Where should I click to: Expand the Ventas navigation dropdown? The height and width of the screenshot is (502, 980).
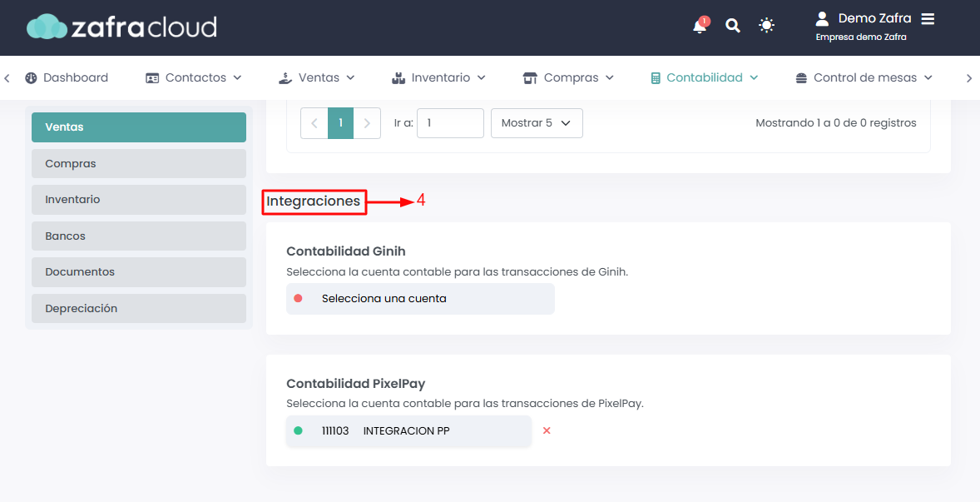pyautogui.click(x=316, y=77)
